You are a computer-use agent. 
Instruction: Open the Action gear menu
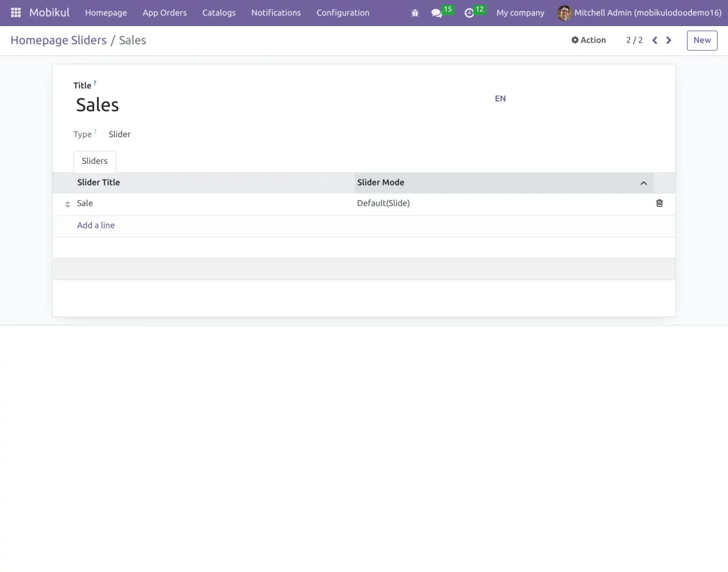coord(588,40)
